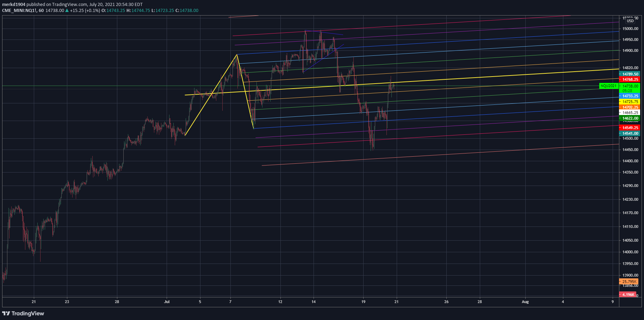The image size is (644, 320).
Task: Click the +15.25 (+0.1%) change value
Action: click(x=85, y=11)
